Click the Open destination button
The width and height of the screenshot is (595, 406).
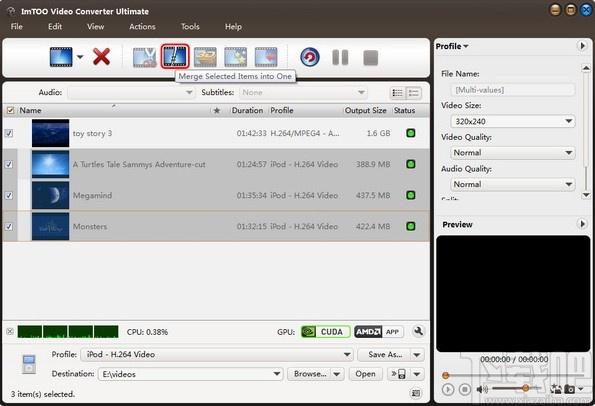coord(365,374)
